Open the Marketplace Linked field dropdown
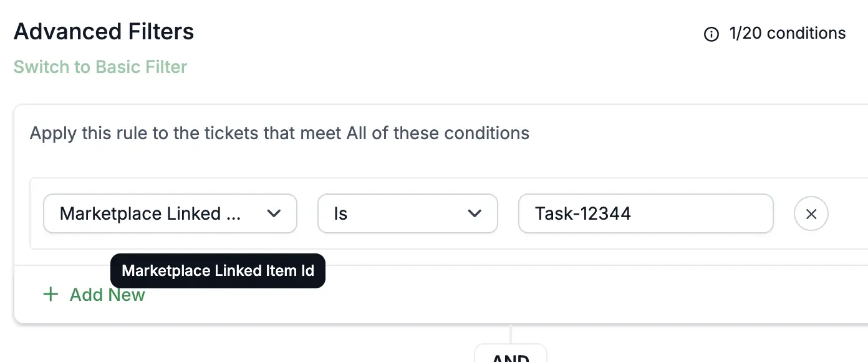868x362 pixels. pyautogui.click(x=170, y=214)
